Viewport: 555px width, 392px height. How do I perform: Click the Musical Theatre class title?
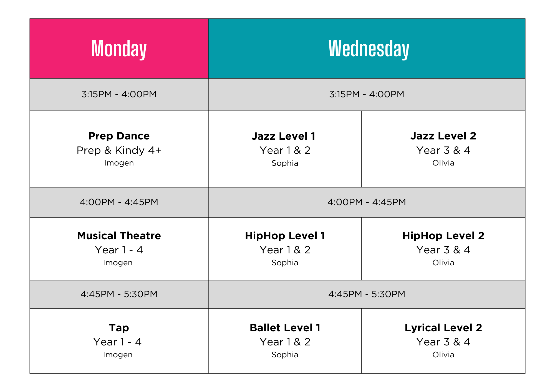[x=119, y=236]
